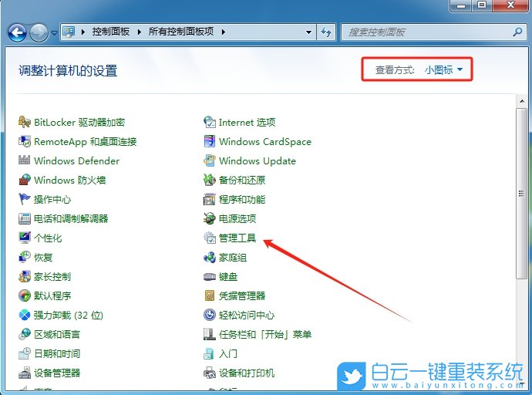Refresh the control panel view
This screenshot has height=395, width=532.
[326, 32]
